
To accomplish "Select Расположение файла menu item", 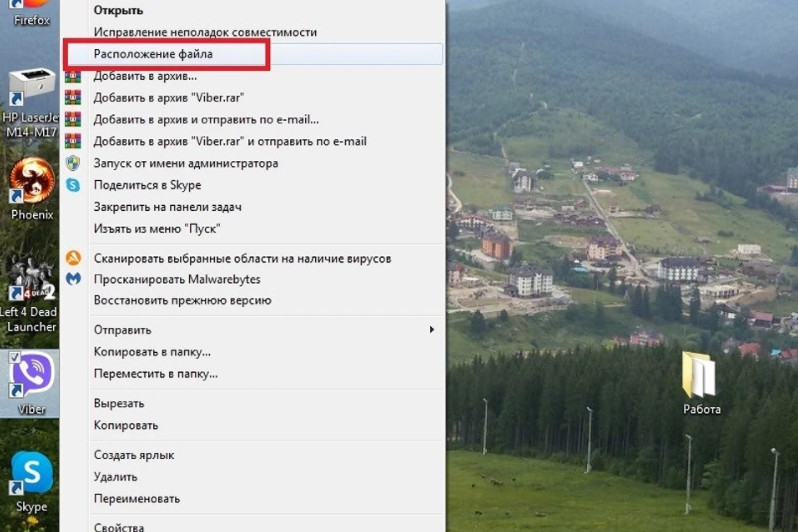I will coord(153,54).
